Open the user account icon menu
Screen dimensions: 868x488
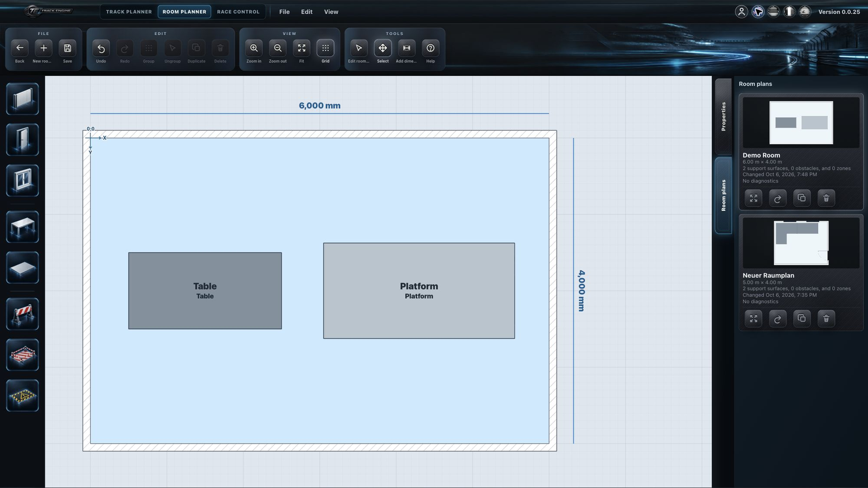click(x=742, y=11)
